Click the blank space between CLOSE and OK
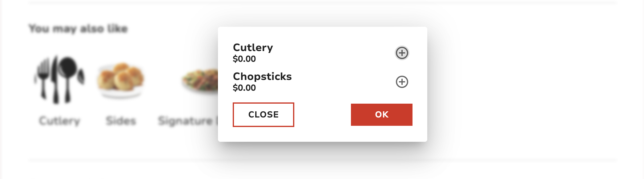644x179 pixels. [x=322, y=115]
